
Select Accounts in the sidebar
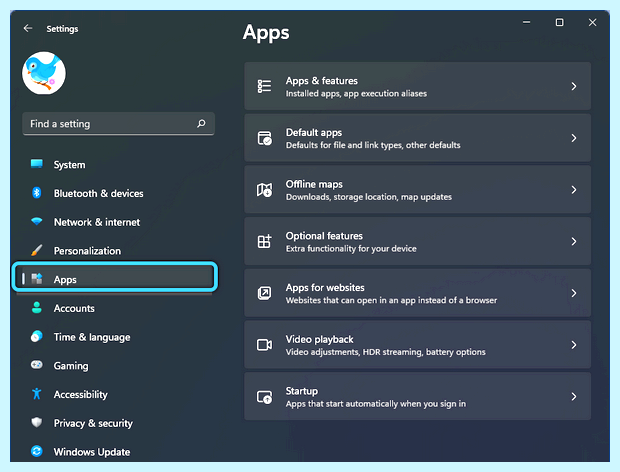(x=74, y=308)
